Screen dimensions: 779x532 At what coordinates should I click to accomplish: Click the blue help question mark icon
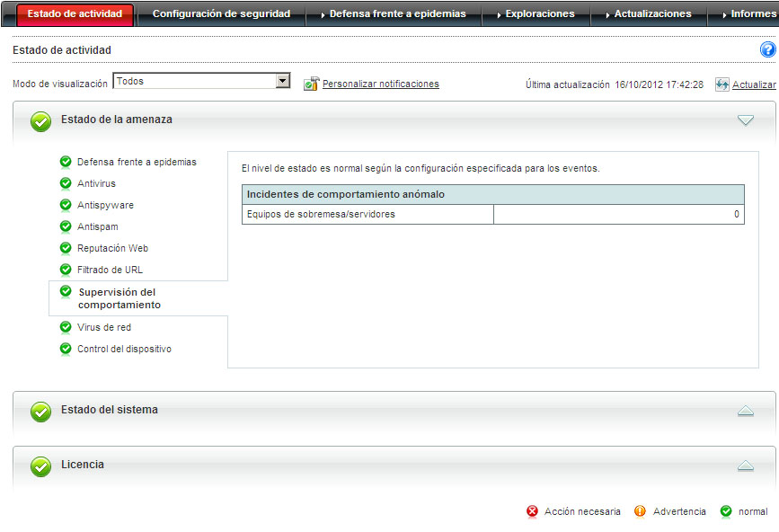767,50
